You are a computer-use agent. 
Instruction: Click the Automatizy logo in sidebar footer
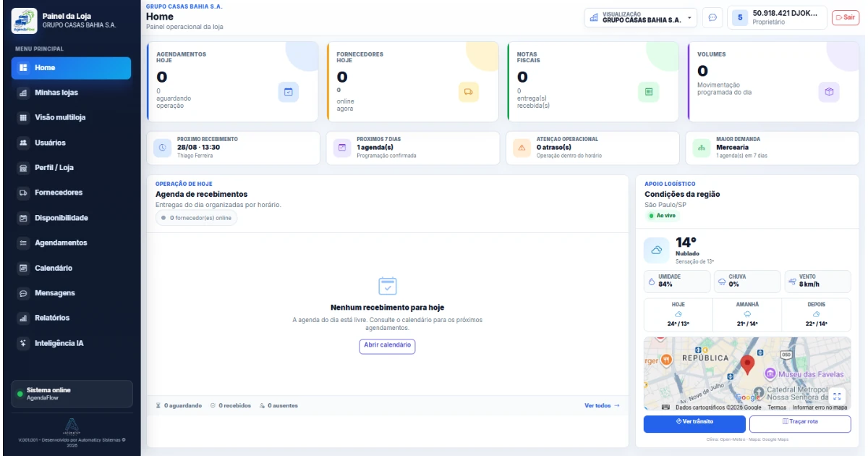pos(72,426)
